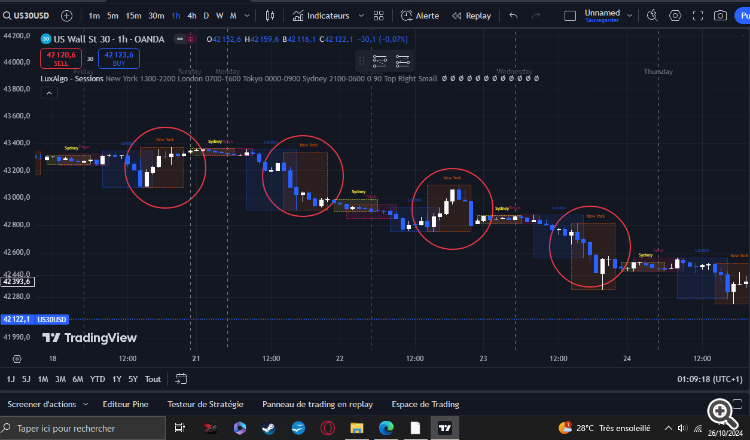Set range to 3M

pyautogui.click(x=60, y=379)
